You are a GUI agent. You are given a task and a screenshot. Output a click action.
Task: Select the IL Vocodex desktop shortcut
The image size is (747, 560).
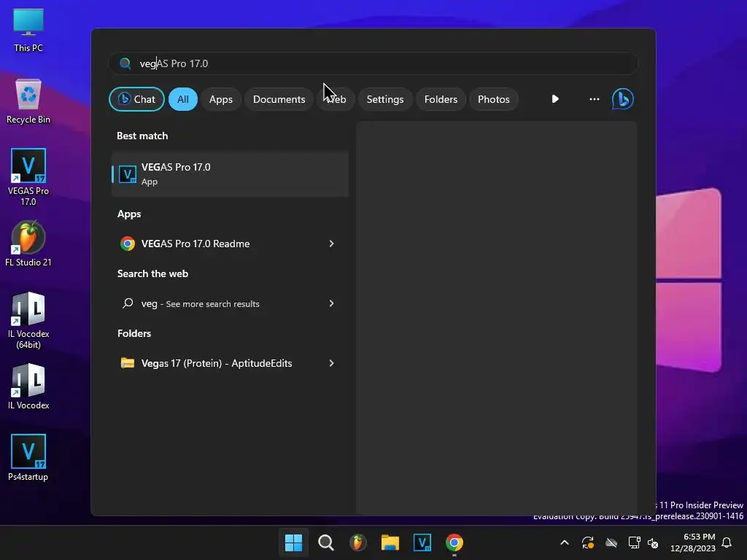click(28, 386)
